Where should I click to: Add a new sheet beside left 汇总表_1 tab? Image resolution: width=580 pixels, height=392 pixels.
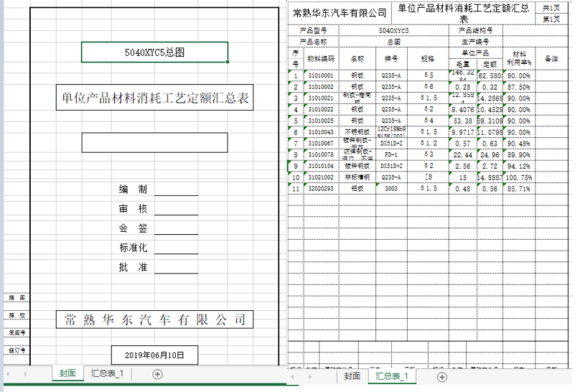click(157, 374)
